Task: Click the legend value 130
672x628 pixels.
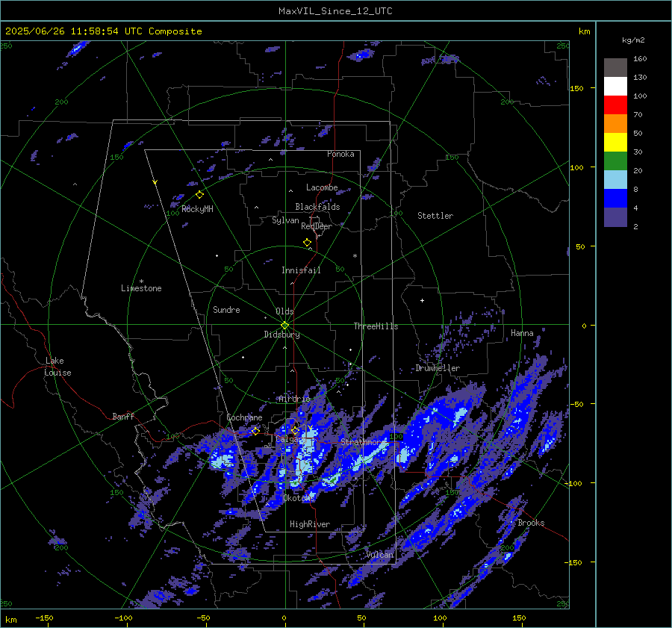Action: (x=640, y=78)
